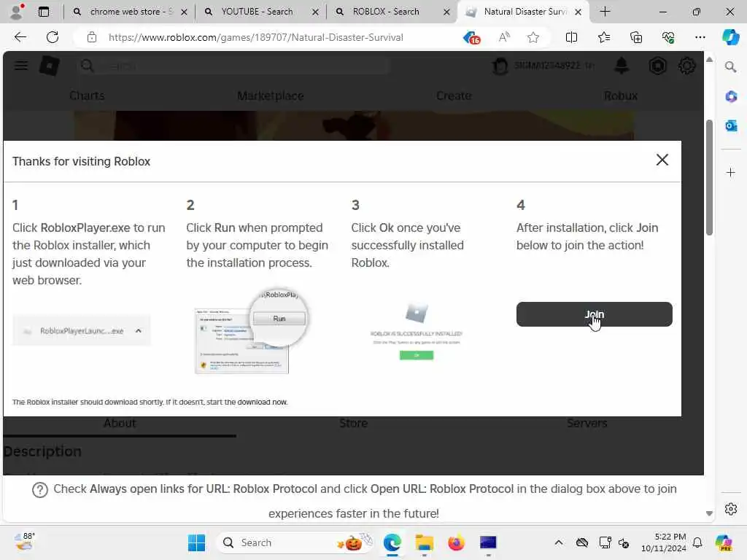Open the blue window app on taskbar

[488, 542]
